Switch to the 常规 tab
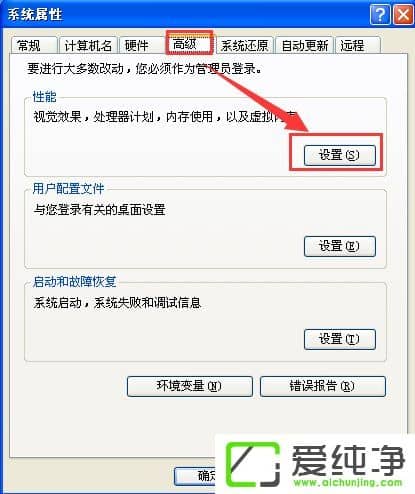 point(34,45)
